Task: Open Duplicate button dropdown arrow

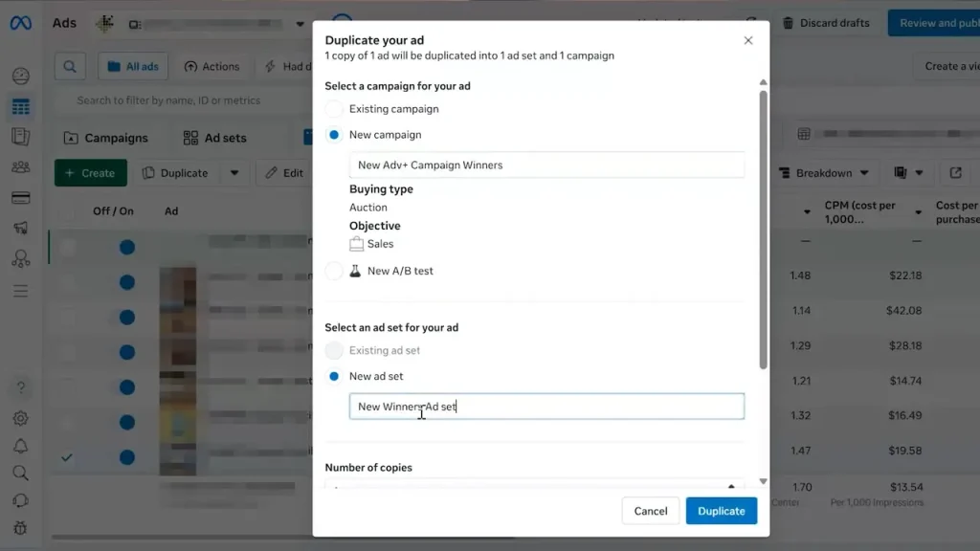Action: click(x=234, y=173)
